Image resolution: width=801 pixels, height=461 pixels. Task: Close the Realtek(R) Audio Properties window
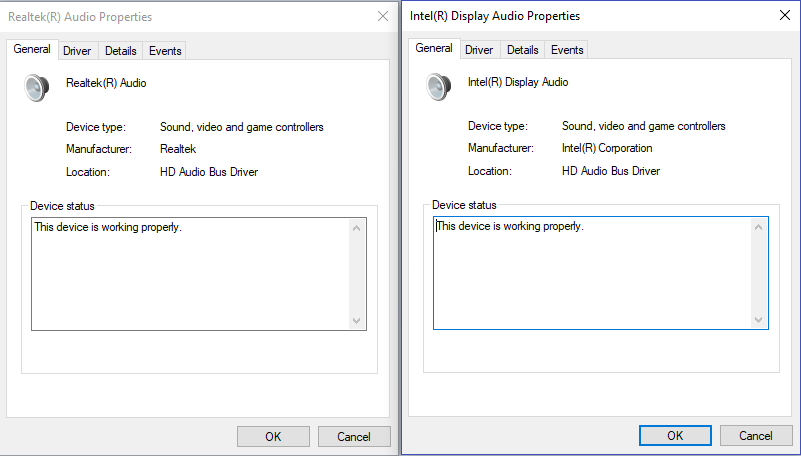point(383,17)
